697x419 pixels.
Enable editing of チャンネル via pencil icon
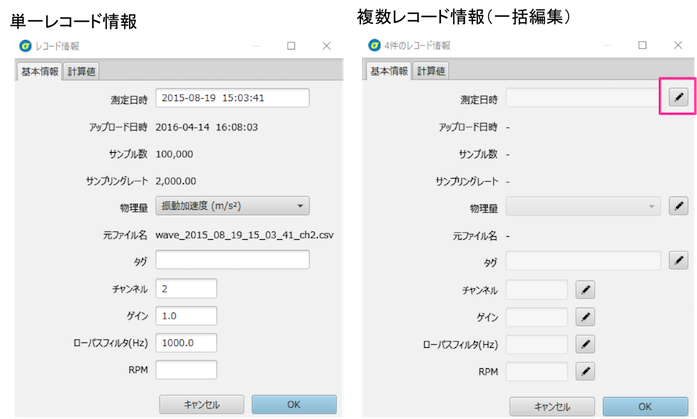click(x=586, y=290)
